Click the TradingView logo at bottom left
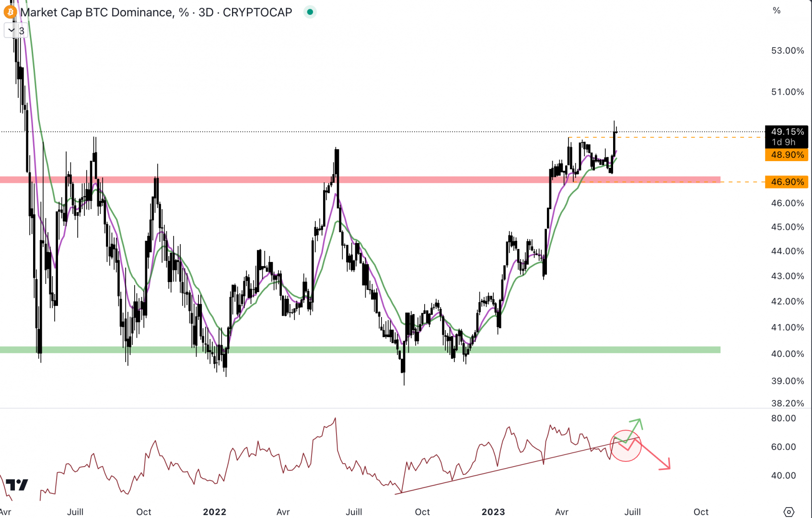812x518 pixels. coord(17,485)
